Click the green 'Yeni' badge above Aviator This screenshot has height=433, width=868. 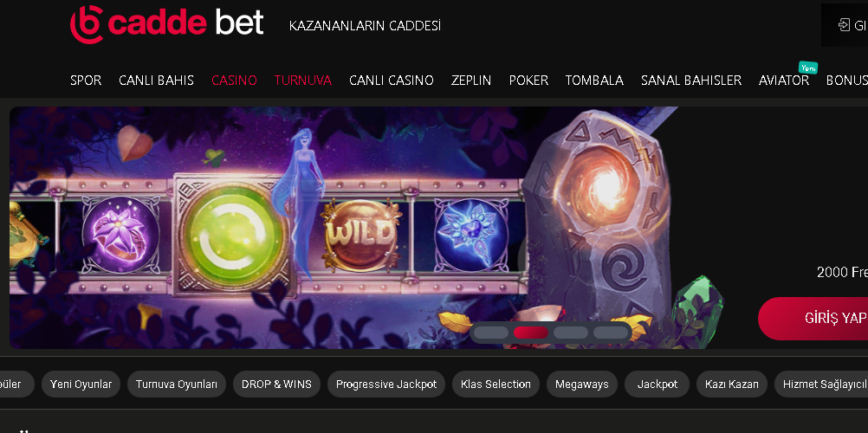[808, 68]
